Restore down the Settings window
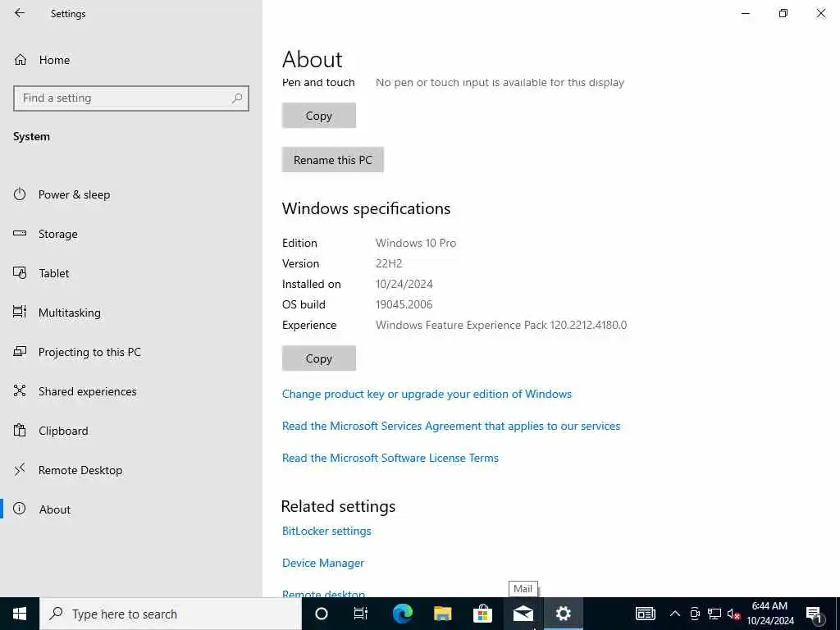The width and height of the screenshot is (840, 630). (x=783, y=13)
